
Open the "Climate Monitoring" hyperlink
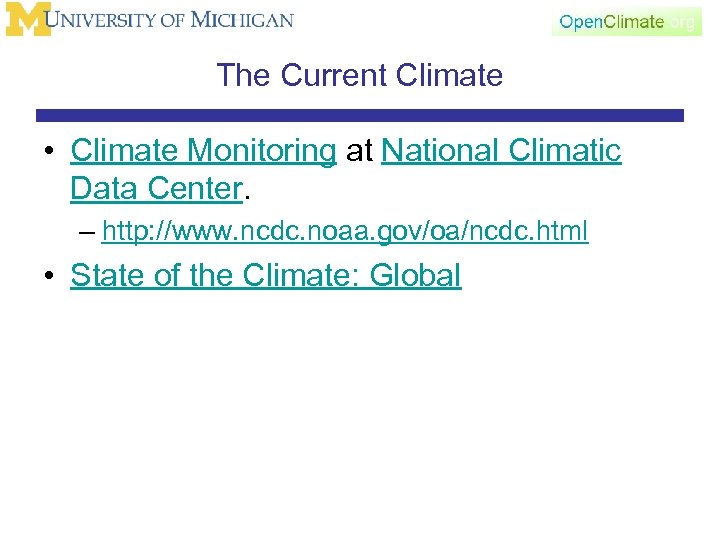coord(203,151)
